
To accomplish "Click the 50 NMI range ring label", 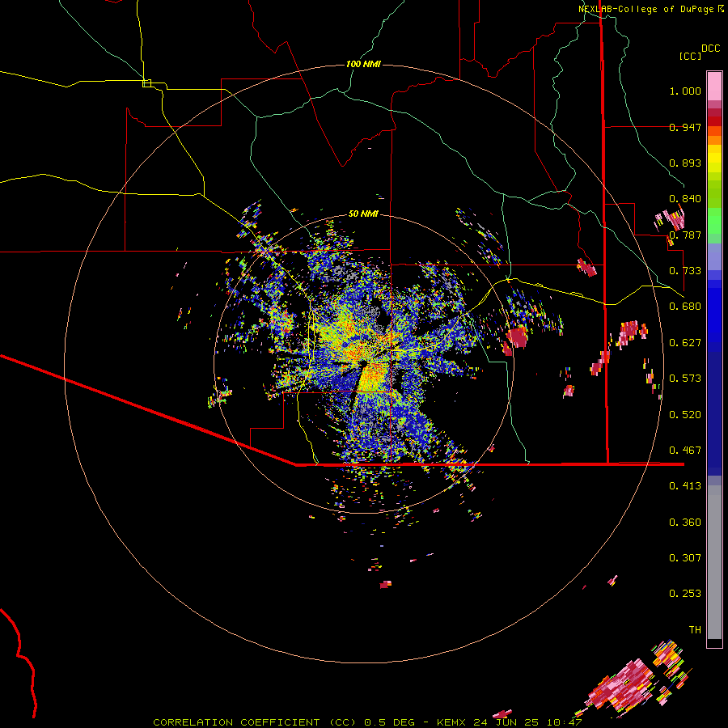I will point(363,214).
